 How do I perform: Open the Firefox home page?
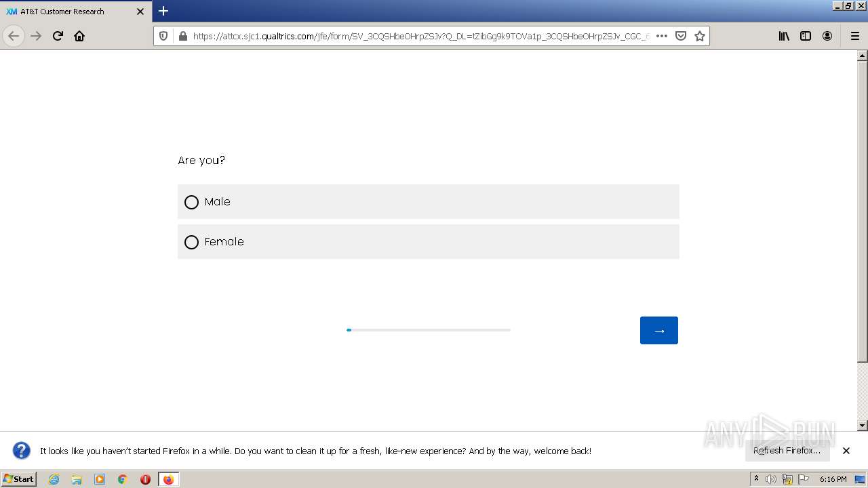click(79, 36)
